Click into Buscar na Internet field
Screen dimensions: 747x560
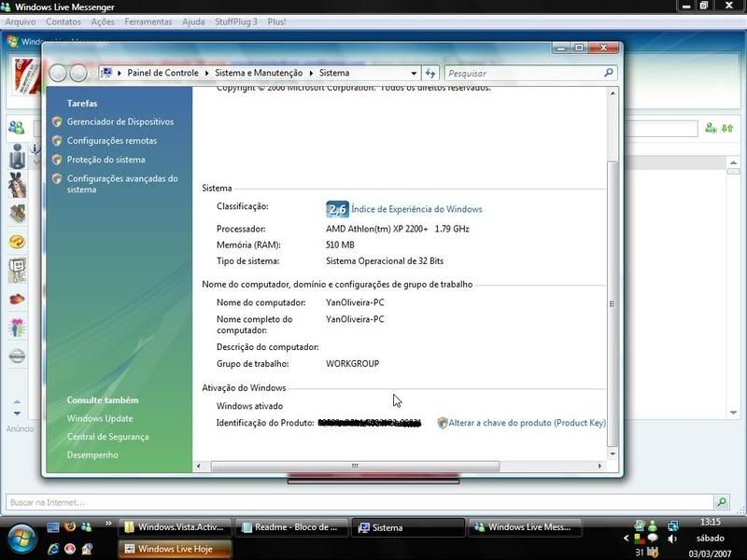pyautogui.click(x=359, y=502)
